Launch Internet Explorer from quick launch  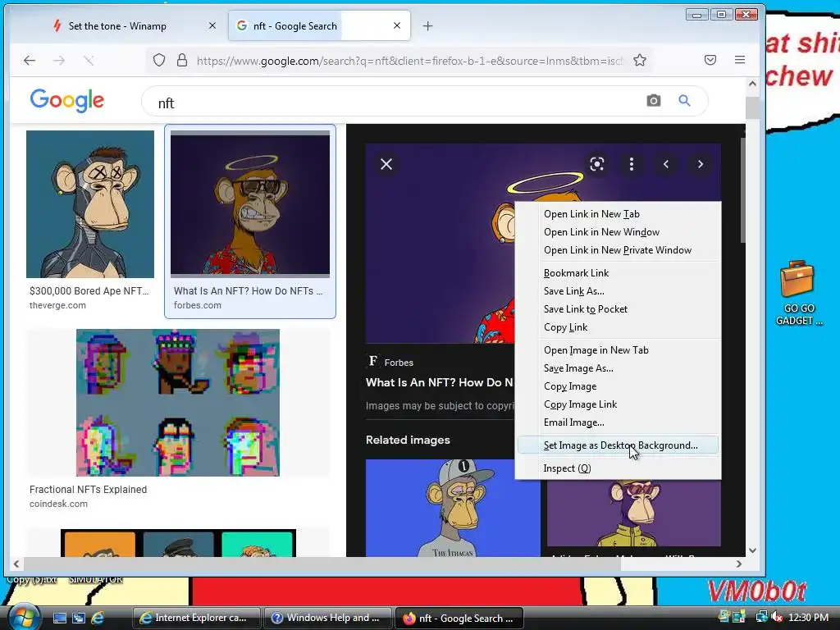pyautogui.click(x=98, y=618)
